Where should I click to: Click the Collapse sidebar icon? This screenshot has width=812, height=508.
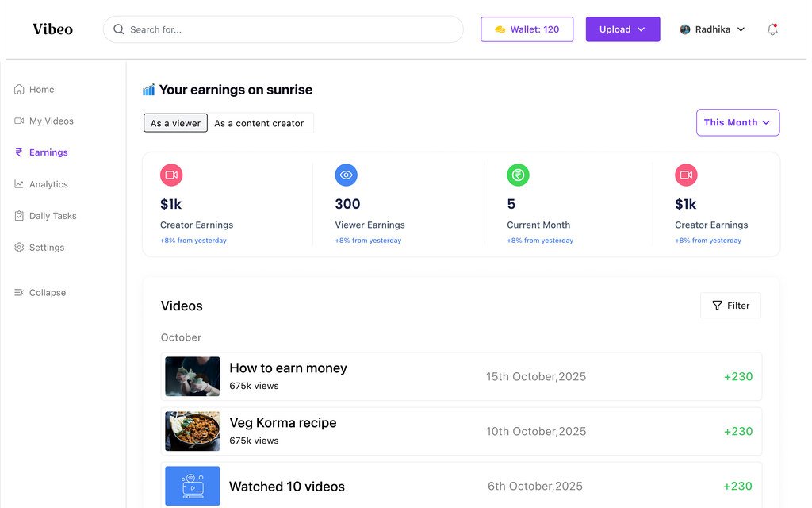[x=19, y=292]
